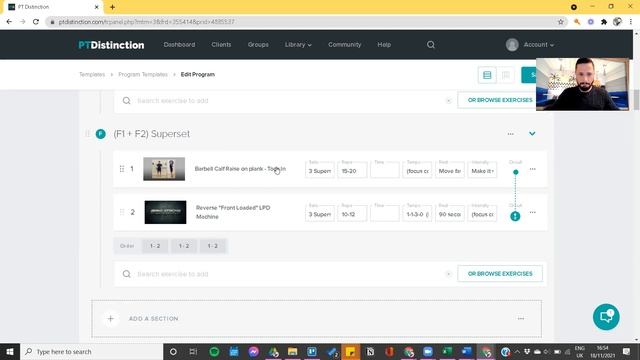Click the teal F section badge

click(100, 134)
